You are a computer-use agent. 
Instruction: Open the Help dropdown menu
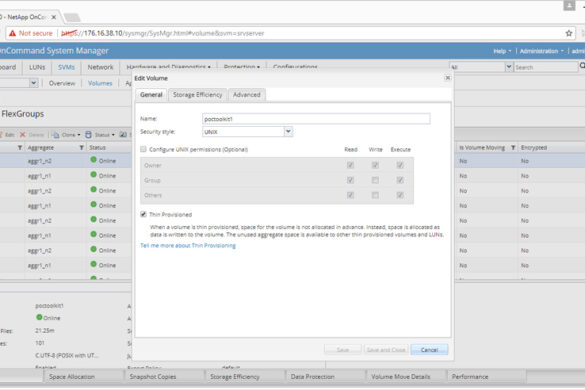[502, 51]
